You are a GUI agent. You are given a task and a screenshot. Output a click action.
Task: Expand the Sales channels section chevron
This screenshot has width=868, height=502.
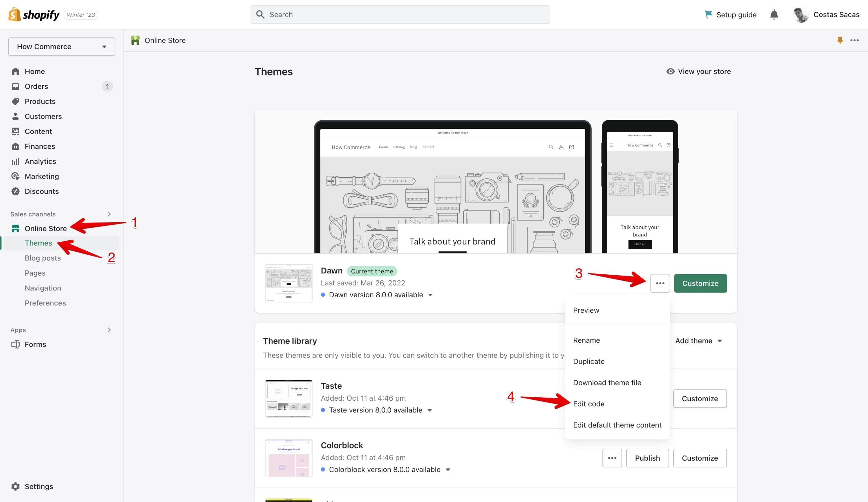click(109, 214)
